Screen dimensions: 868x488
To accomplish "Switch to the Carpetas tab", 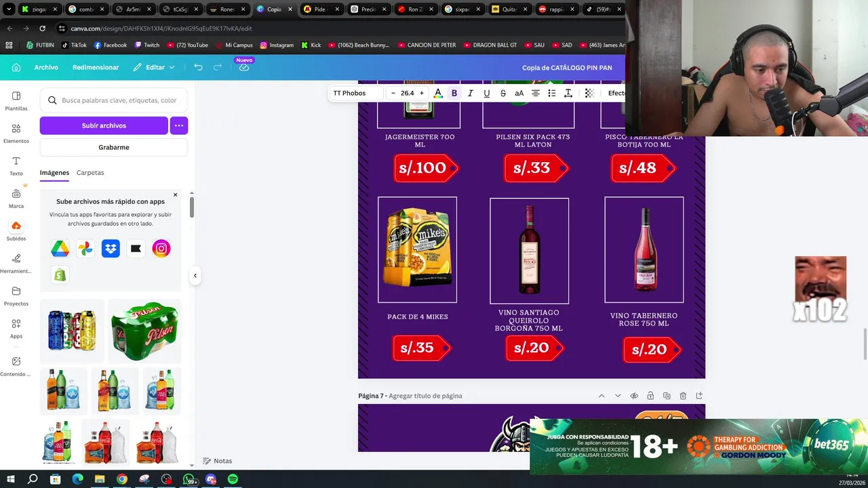I will click(90, 173).
